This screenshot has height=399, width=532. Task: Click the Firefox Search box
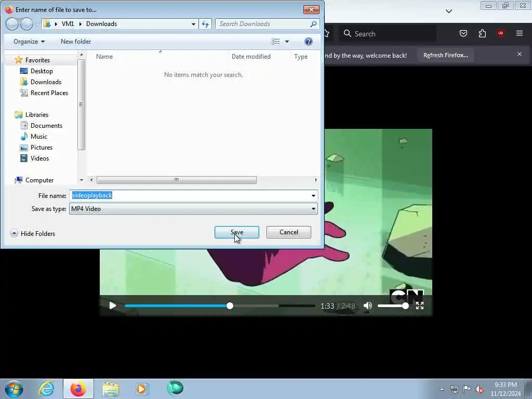[388, 34]
